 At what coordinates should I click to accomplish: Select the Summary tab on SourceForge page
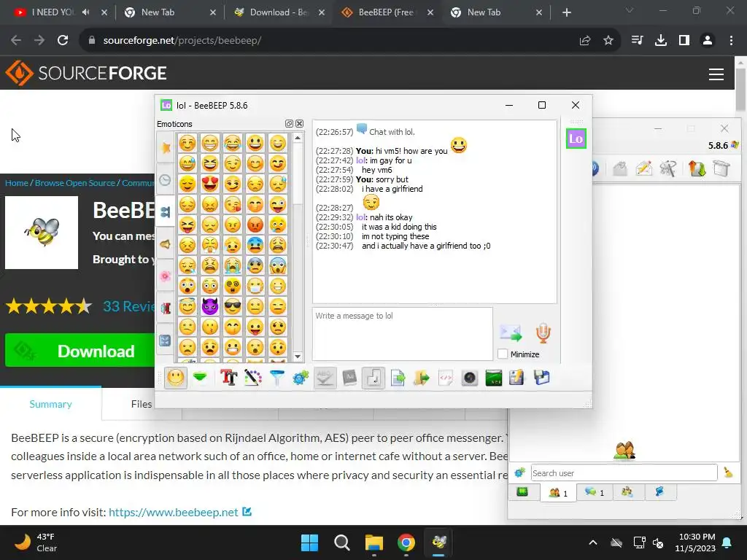pos(50,404)
